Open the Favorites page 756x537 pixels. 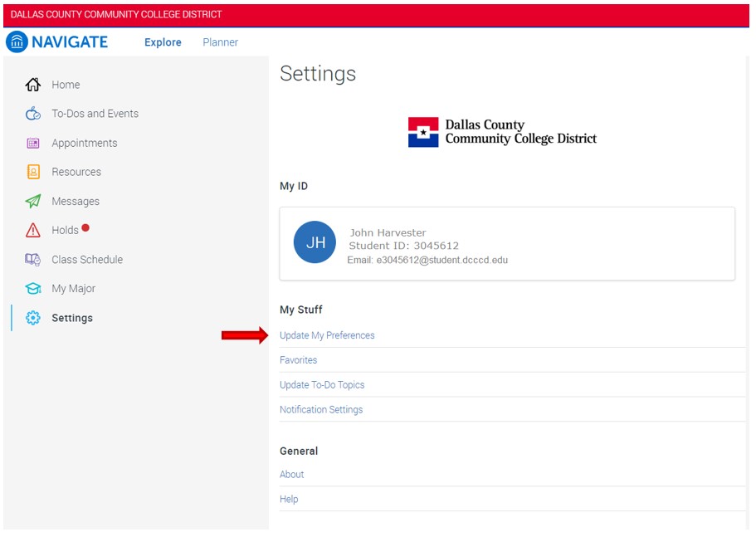point(298,360)
